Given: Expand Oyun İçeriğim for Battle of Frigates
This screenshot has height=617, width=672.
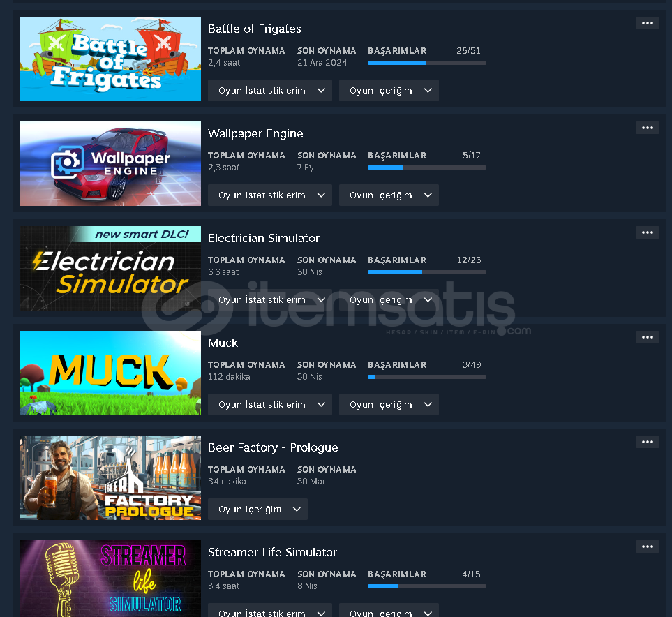Looking at the screenshot, I should (389, 91).
